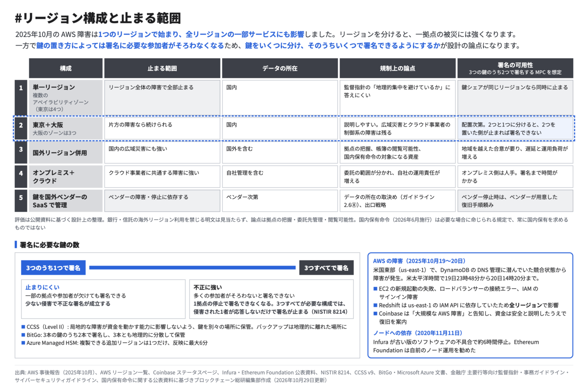Select the 署名の可用性 column header
The image size is (588, 390).
pyautogui.click(x=515, y=68)
